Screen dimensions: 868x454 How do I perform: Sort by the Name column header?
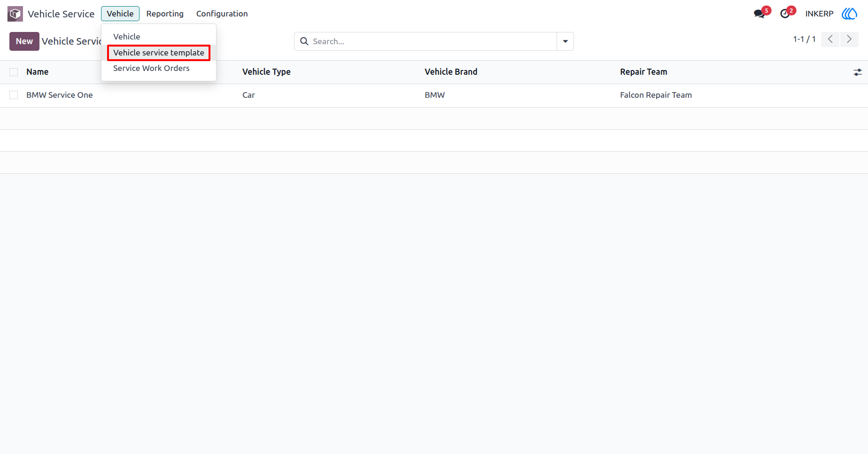click(x=38, y=72)
